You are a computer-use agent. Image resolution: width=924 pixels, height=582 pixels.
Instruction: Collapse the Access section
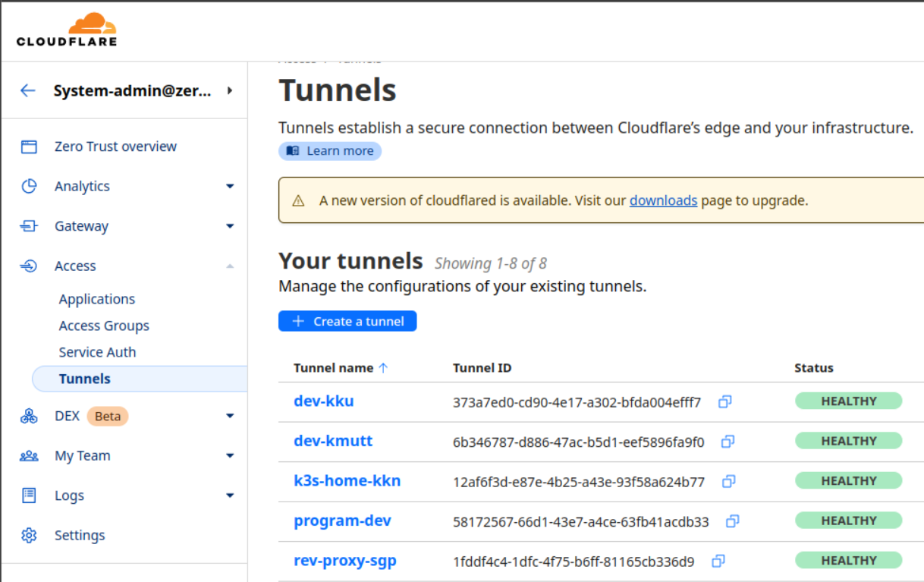pos(230,266)
